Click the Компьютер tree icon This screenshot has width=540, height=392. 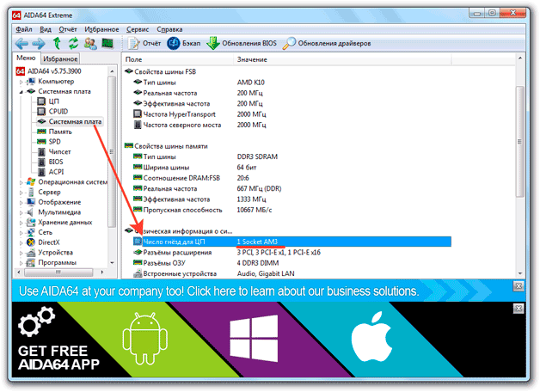31,82
